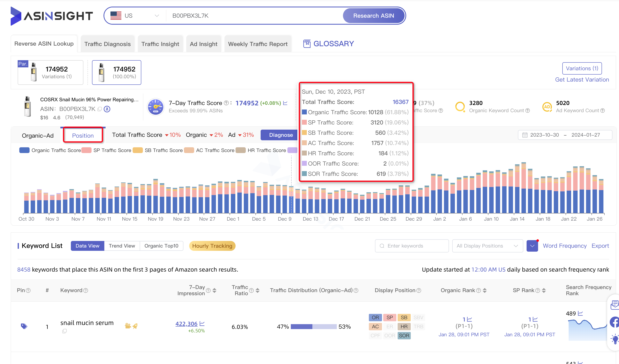
Task: Open organic rank trend icon for snail mucin serum
Action: 469,319
